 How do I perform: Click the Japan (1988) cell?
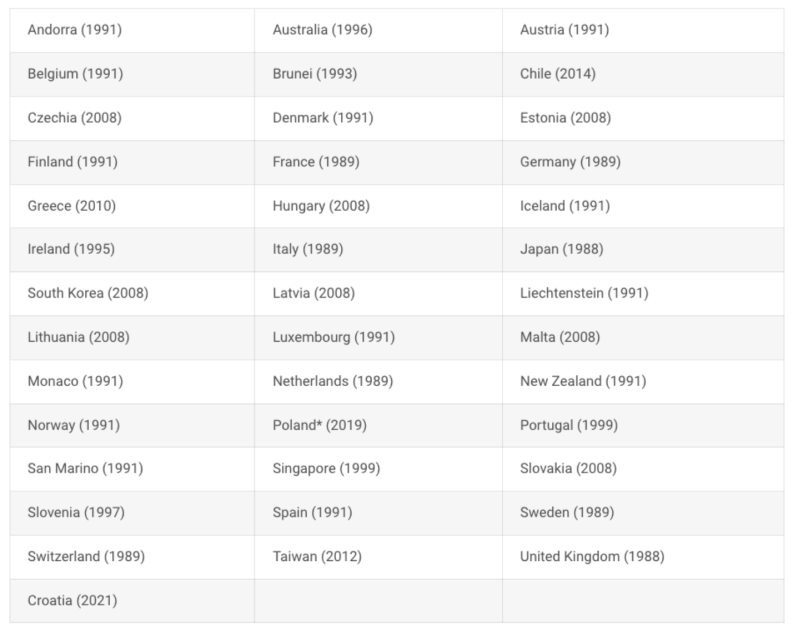click(562, 249)
